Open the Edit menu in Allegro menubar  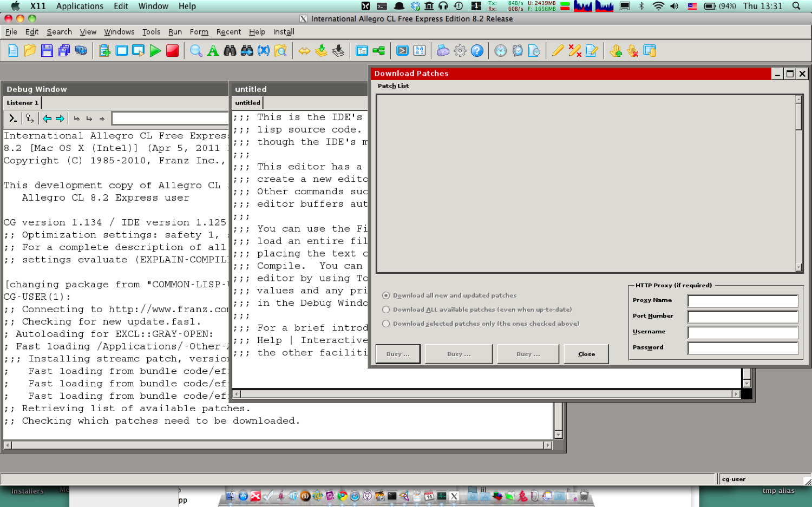32,32
